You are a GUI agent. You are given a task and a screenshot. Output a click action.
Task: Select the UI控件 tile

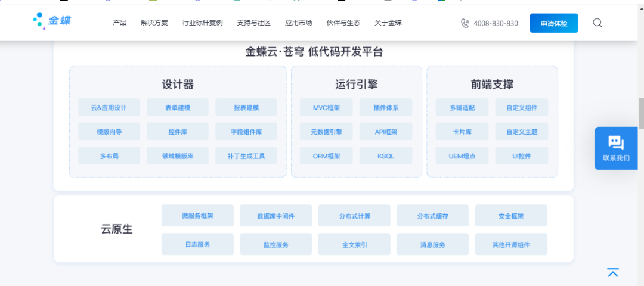click(522, 156)
